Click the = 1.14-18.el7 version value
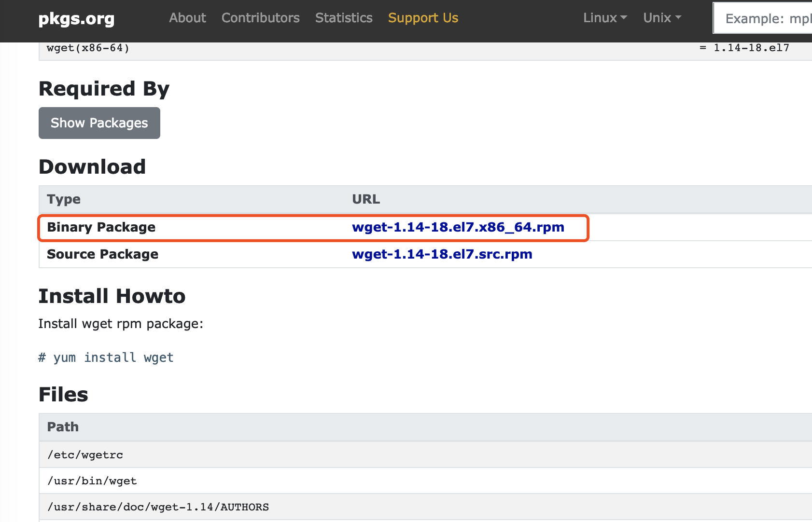The height and width of the screenshot is (522, 812). pos(744,48)
